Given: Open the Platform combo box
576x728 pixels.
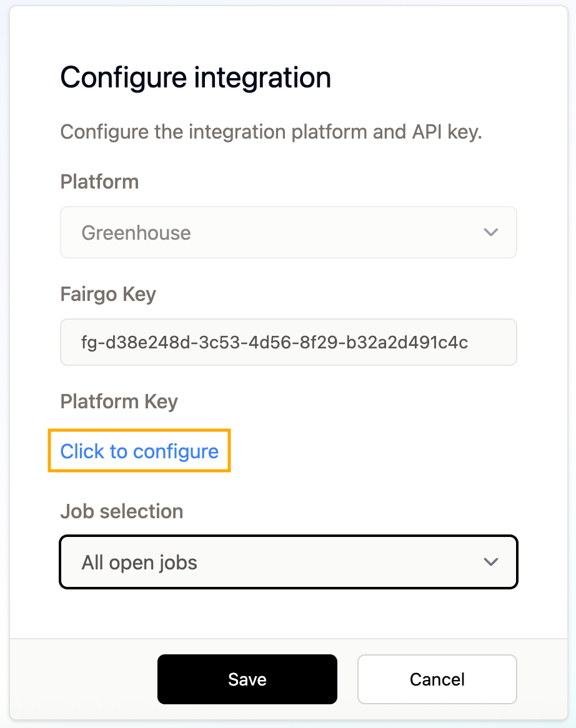Looking at the screenshot, I should coord(288,232).
